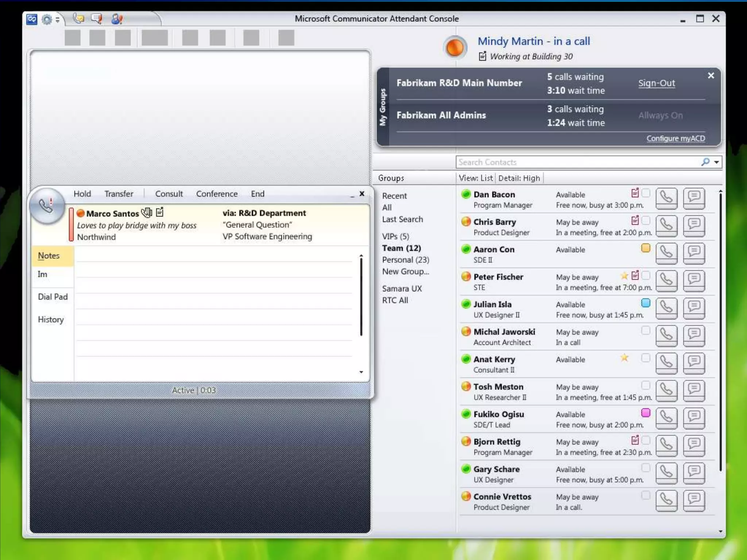Call Dan Bacon with phone icon
Viewport: 747px width, 560px height.
666,199
